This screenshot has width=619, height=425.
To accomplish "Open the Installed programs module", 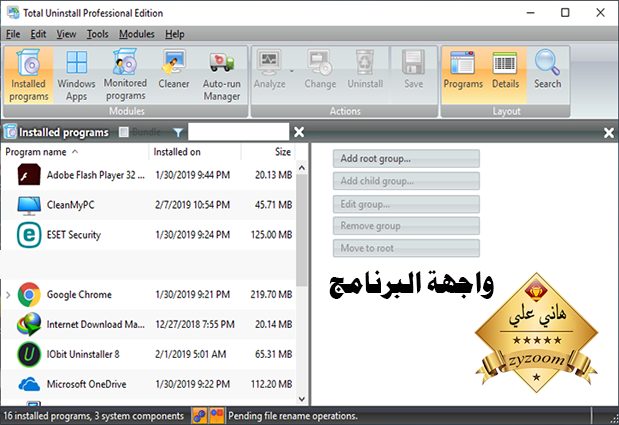I will [x=28, y=75].
